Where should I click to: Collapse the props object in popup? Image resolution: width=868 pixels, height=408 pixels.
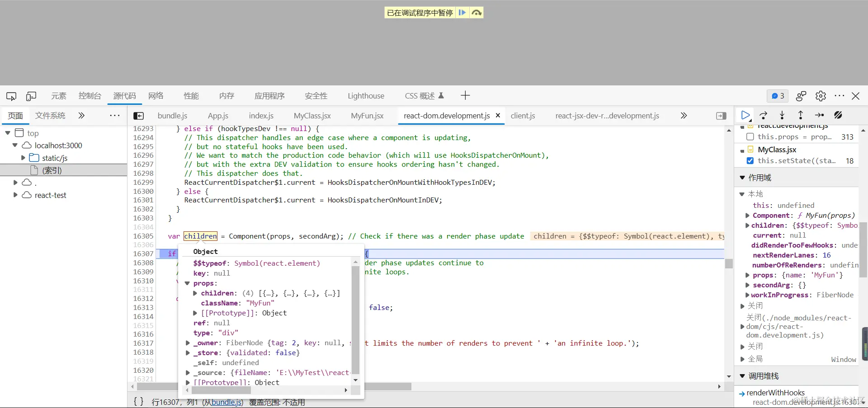[187, 283]
